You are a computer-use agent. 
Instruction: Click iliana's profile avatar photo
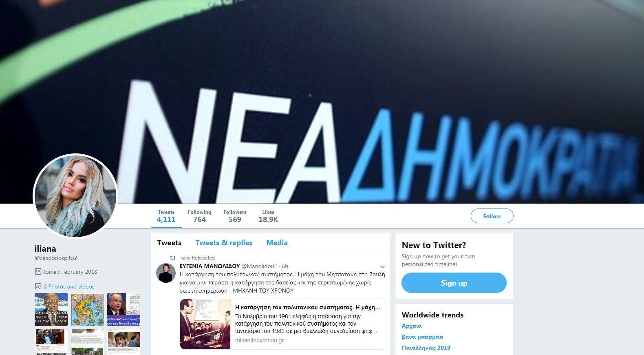75,196
